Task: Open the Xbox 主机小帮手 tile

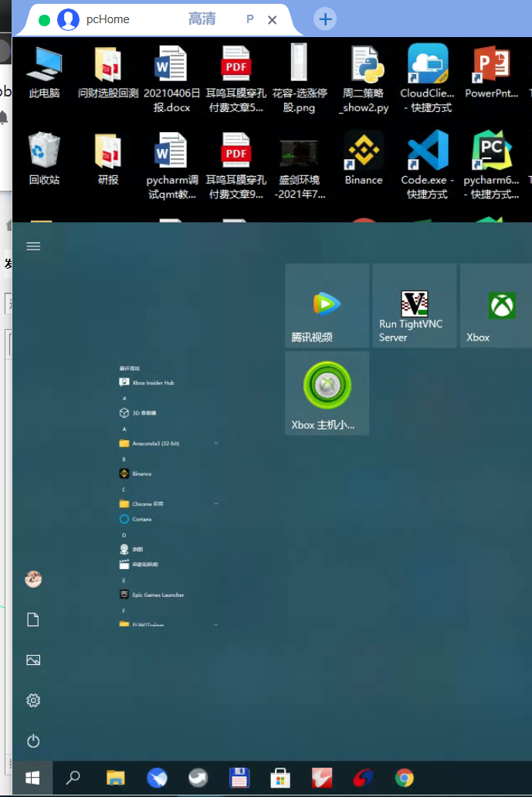Action: tap(327, 393)
